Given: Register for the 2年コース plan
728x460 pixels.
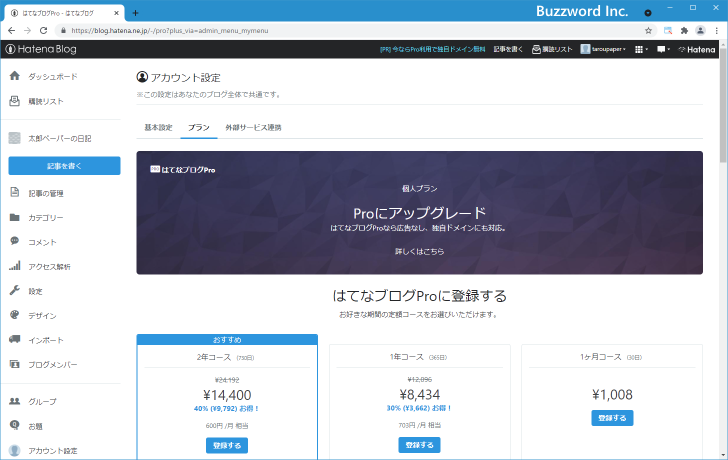Looking at the screenshot, I should coord(227,445).
